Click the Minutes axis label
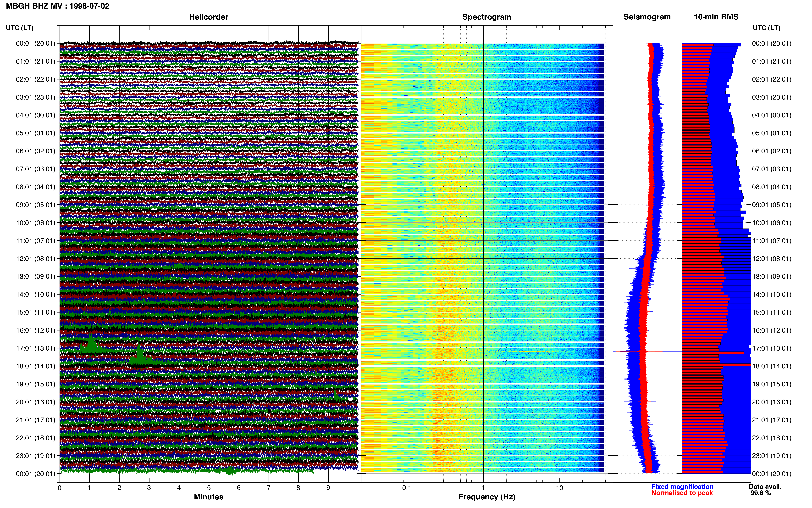812x508 pixels. (x=209, y=497)
